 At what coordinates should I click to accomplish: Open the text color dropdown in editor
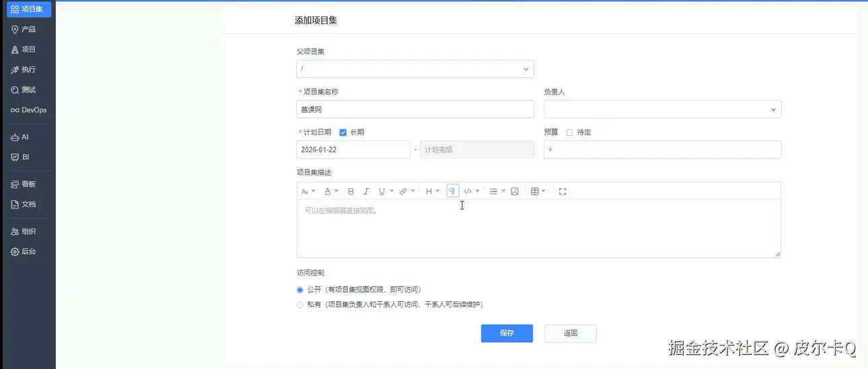[331, 192]
